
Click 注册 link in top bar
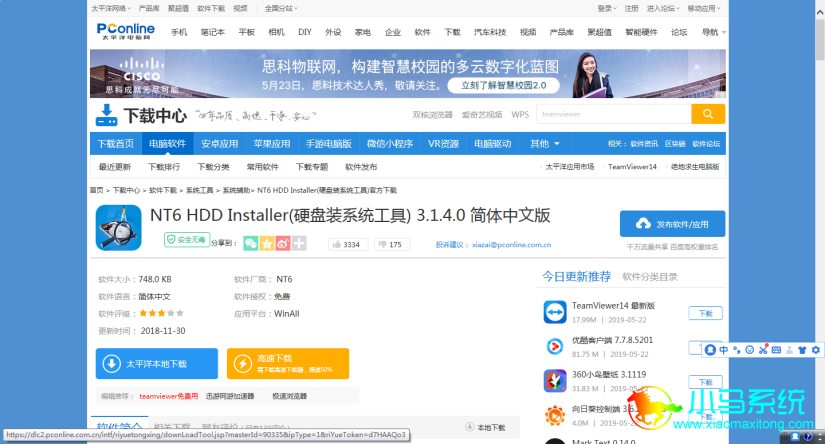631,8
